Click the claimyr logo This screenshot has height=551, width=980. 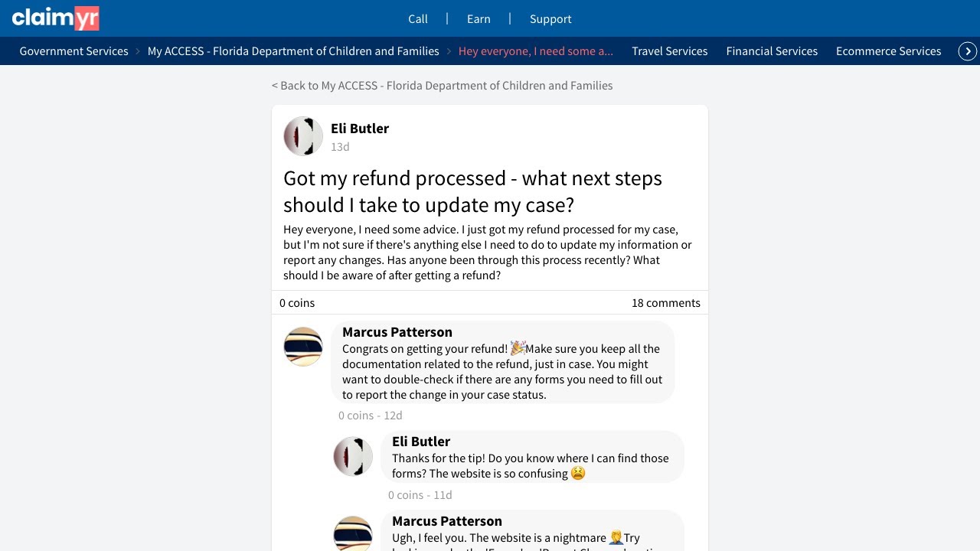[55, 18]
